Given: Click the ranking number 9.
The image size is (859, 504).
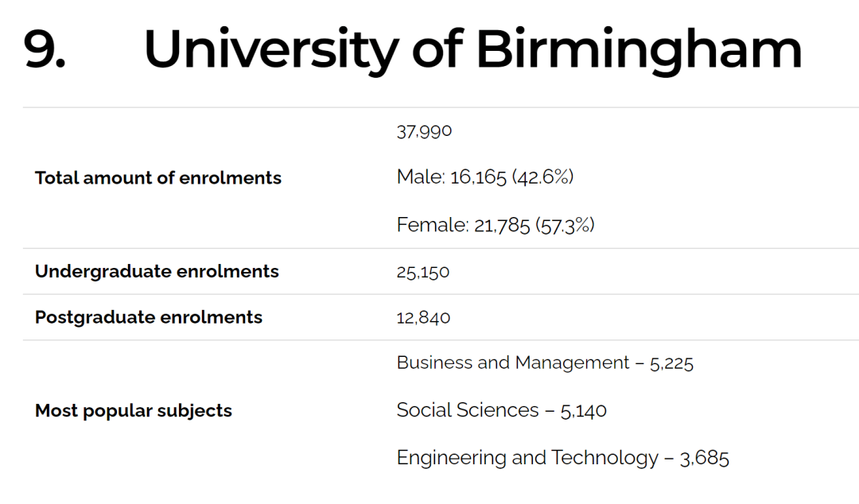Looking at the screenshot, I should [45, 49].
